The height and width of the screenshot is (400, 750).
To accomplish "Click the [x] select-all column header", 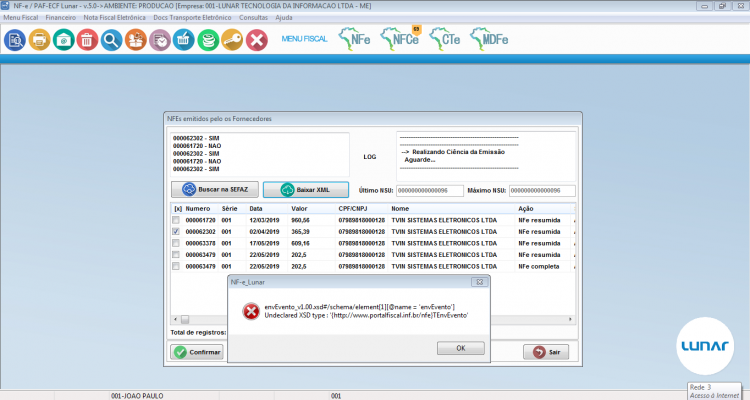I will [x=178, y=209].
